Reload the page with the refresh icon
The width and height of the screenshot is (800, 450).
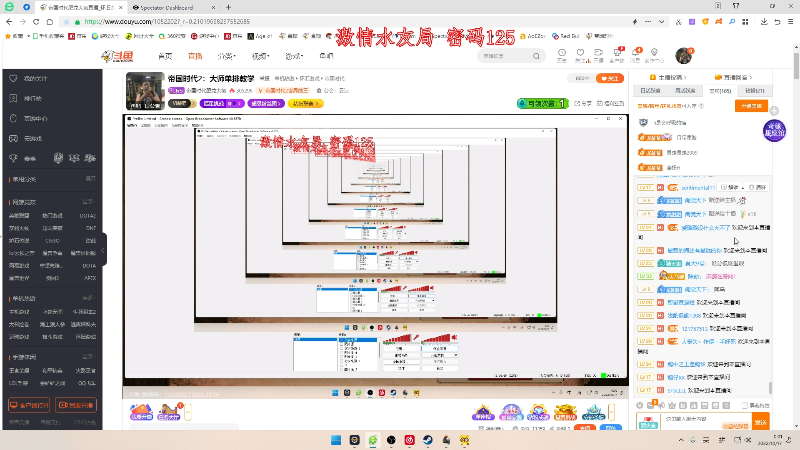point(36,22)
